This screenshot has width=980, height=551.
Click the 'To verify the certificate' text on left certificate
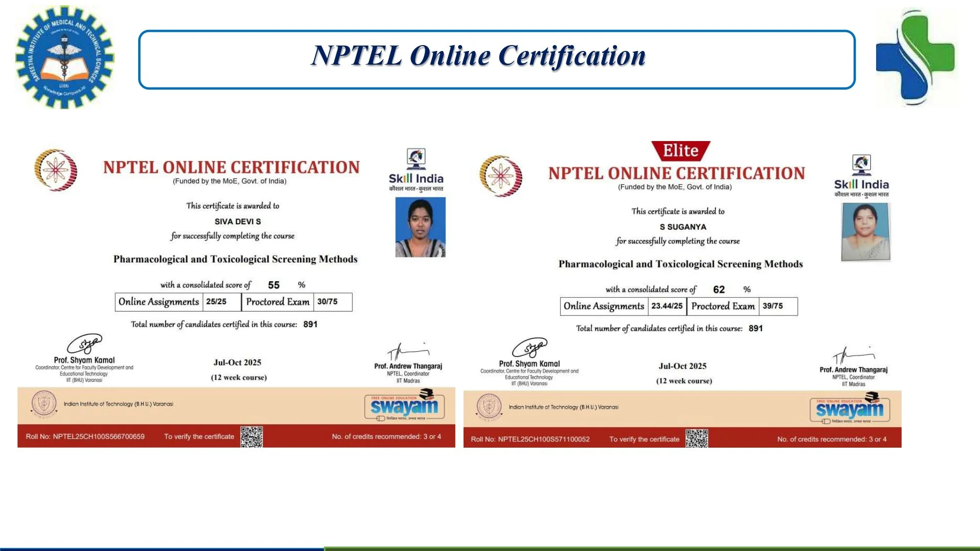pyautogui.click(x=201, y=436)
